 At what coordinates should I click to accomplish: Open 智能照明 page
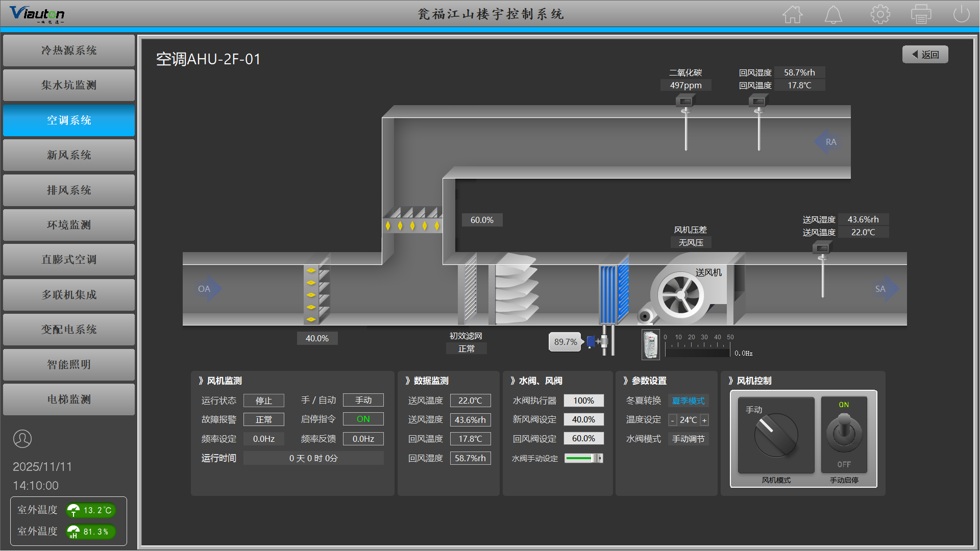pos(69,365)
